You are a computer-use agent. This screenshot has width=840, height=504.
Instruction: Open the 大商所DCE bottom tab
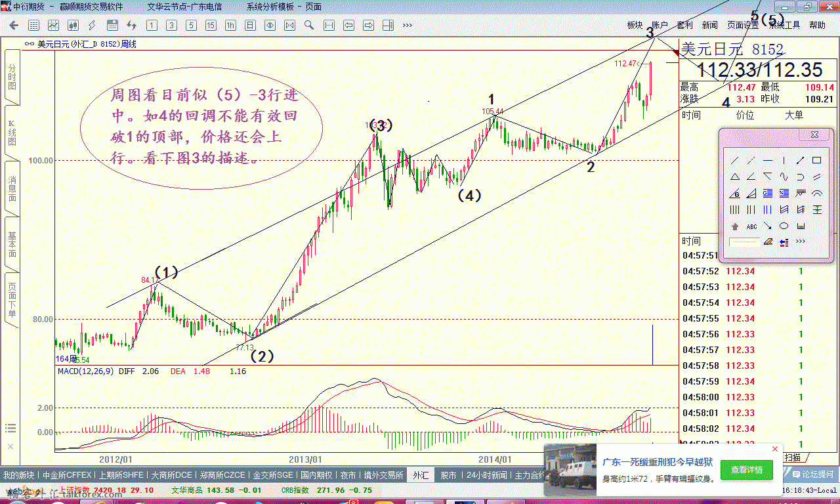point(172,475)
